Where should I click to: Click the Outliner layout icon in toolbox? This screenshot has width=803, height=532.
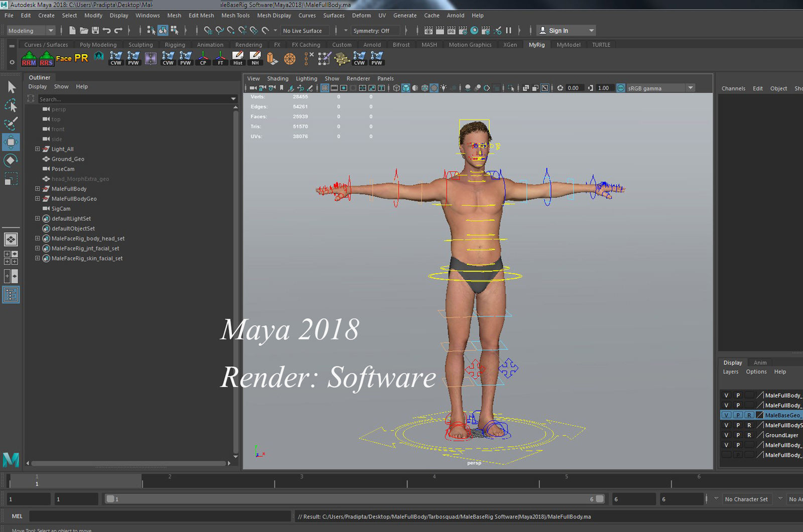[x=11, y=295]
